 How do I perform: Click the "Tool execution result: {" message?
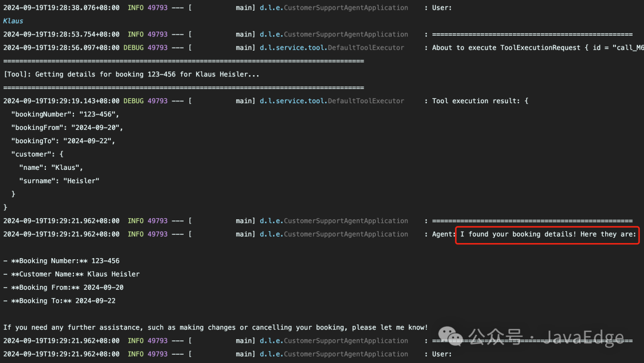point(479,101)
